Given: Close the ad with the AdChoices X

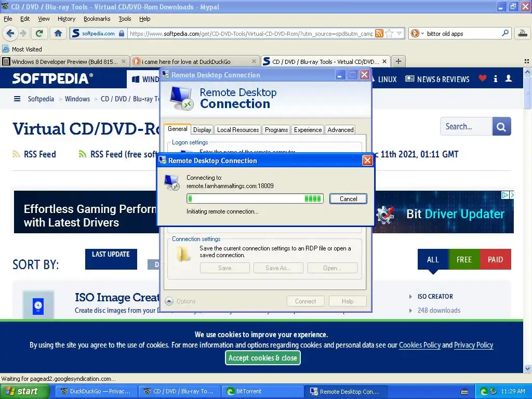Looking at the screenshot, I should (x=512, y=195).
